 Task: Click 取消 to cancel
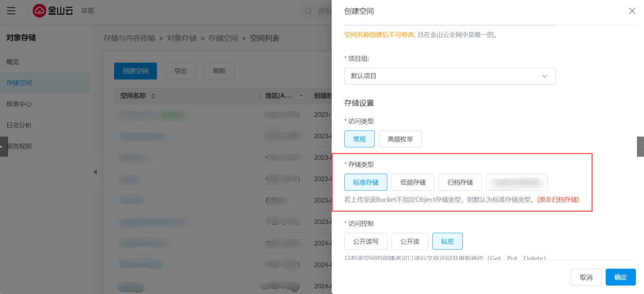(x=586, y=277)
